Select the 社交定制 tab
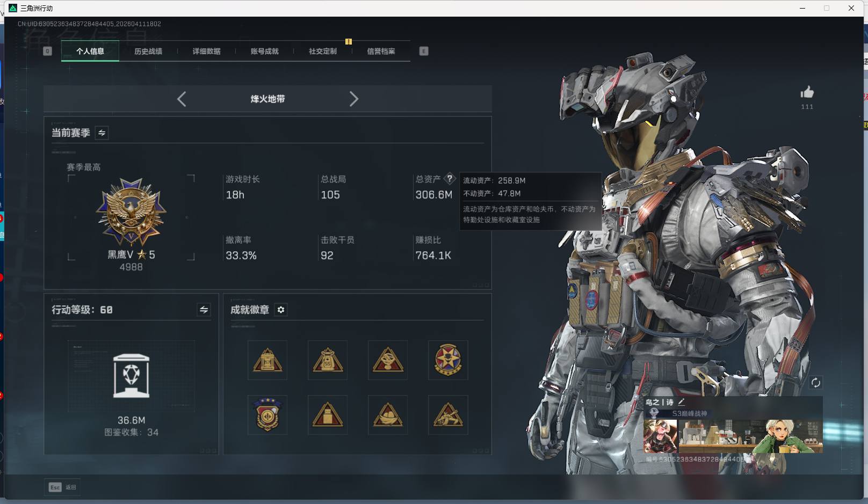Image resolution: width=868 pixels, height=504 pixels. tap(323, 52)
